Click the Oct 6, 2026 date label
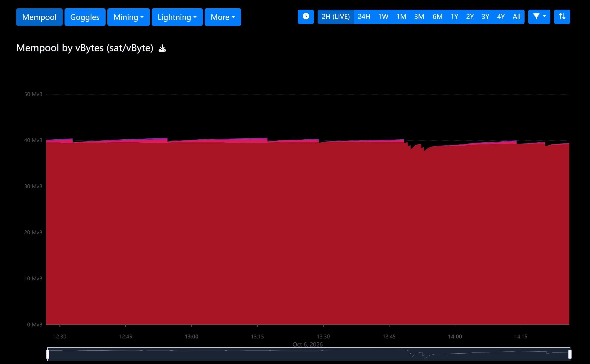The image size is (590, 364). coord(307,344)
